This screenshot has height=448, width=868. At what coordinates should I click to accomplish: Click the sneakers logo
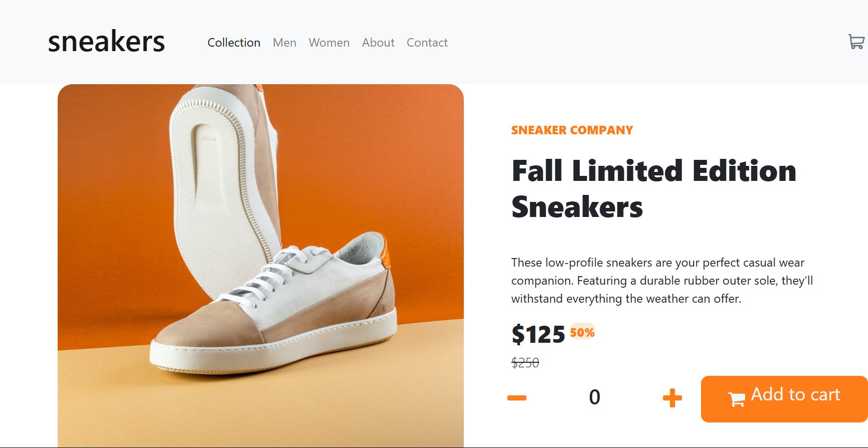[x=105, y=42]
